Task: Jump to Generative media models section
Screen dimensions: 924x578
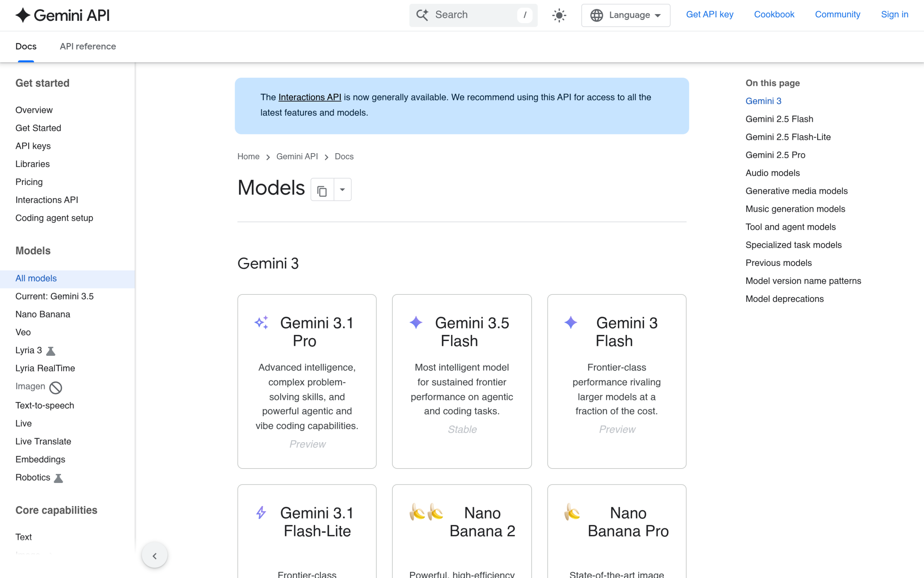Action: click(797, 191)
